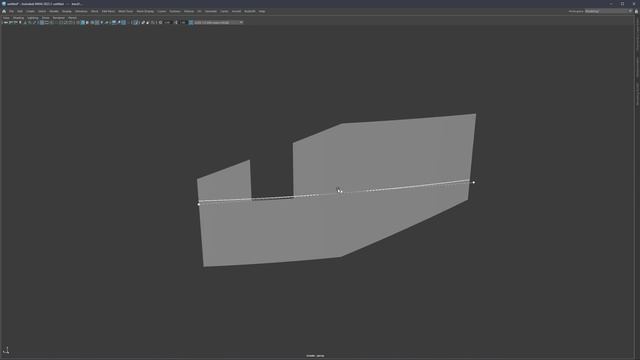640x360 pixels.
Task: Click the view axis gizmo in the viewport corner
Action: point(6,350)
